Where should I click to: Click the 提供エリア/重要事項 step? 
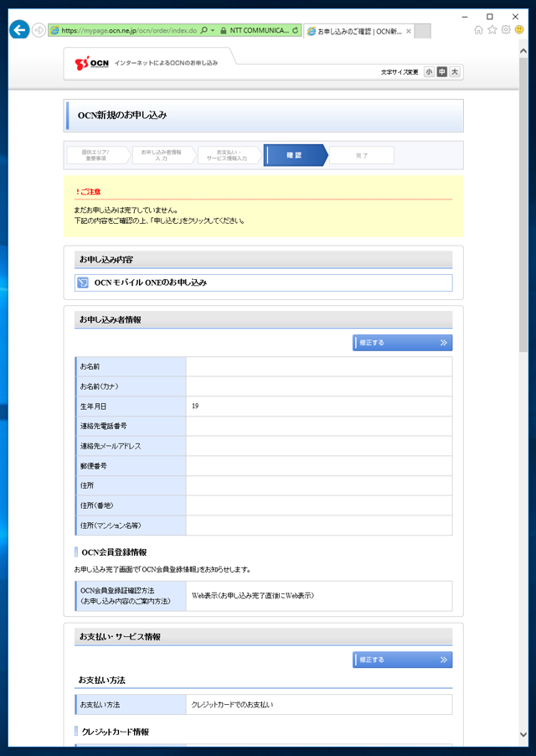point(97,155)
